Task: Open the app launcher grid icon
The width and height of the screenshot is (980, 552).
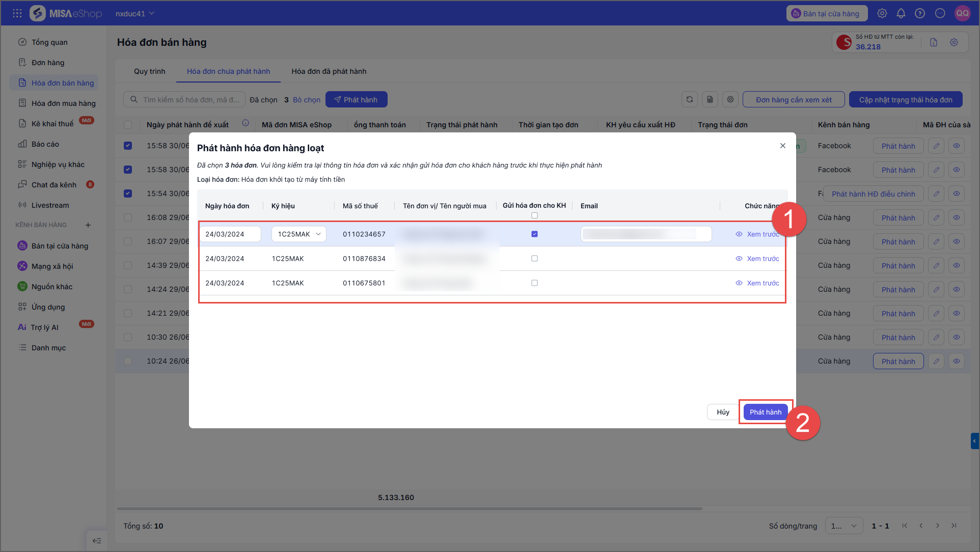Action: pyautogui.click(x=17, y=13)
